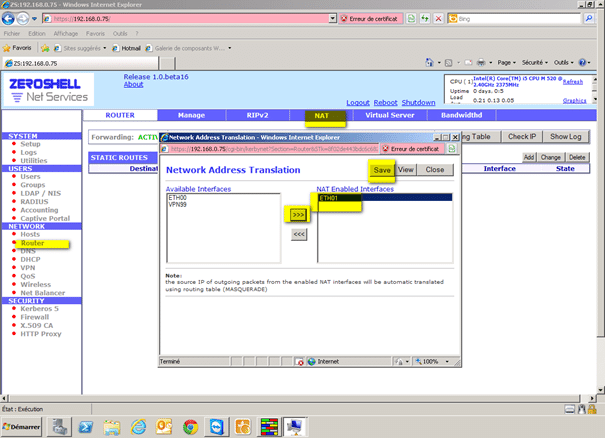Open the file explorer folder taskbar icon
Image resolution: width=605 pixels, height=438 pixels.
pyautogui.click(x=112, y=427)
